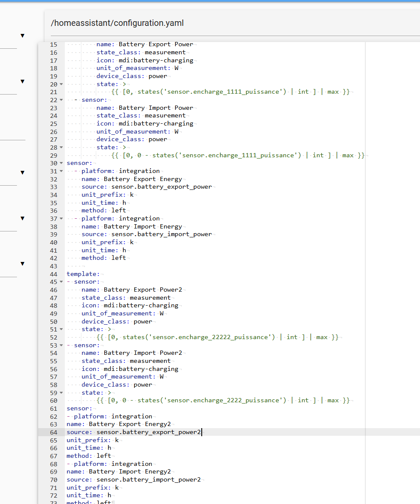Collapse fold arrow at line 20

click(x=61, y=84)
